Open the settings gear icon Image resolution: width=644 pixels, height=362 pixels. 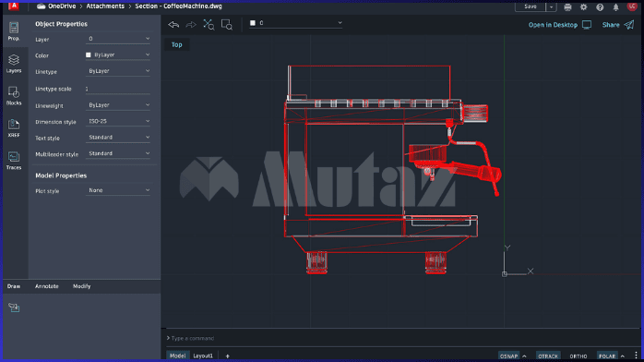(x=584, y=7)
